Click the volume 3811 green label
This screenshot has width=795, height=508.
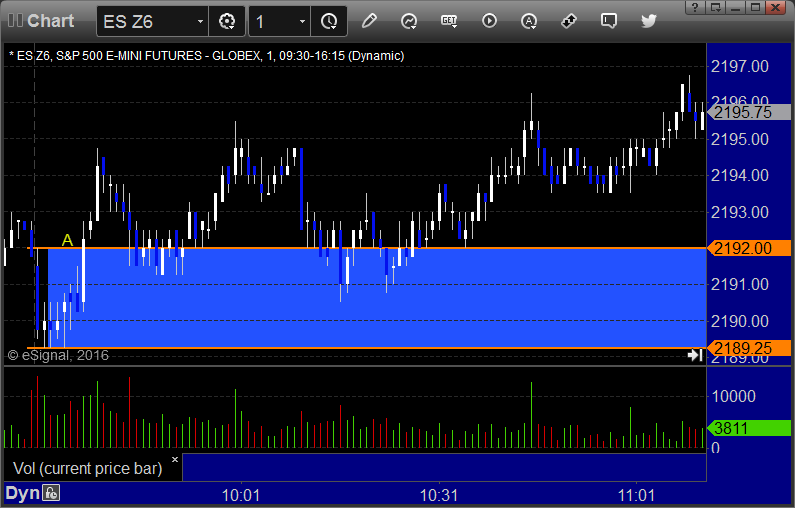748,428
